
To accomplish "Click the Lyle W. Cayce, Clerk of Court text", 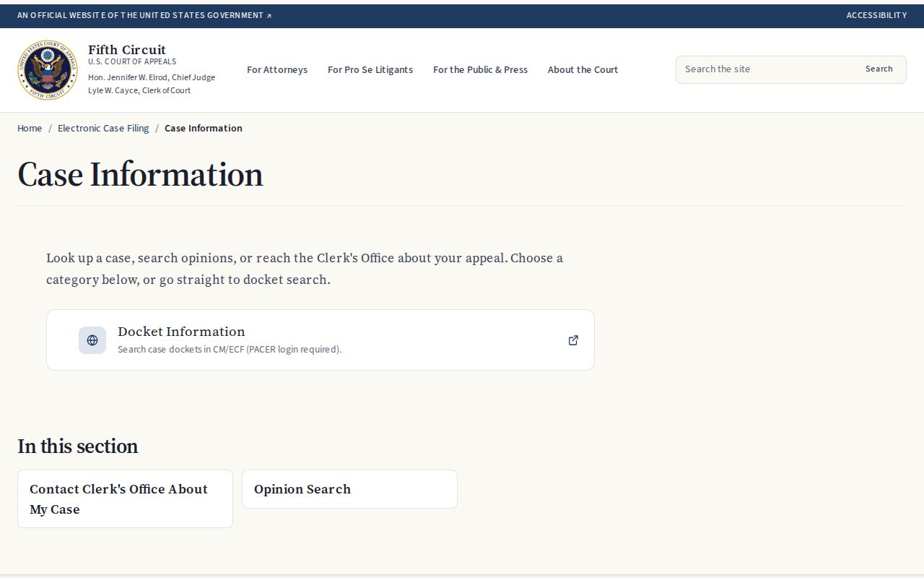I will coord(139,90).
